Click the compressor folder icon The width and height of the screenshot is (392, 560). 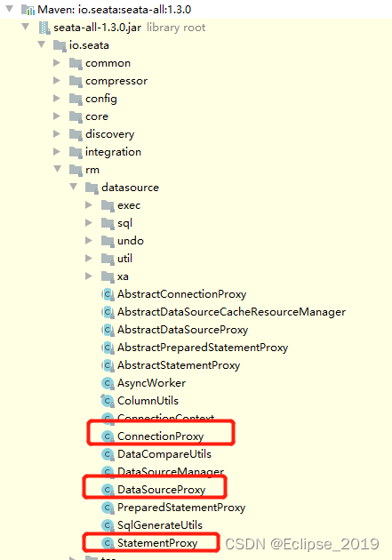point(76,81)
